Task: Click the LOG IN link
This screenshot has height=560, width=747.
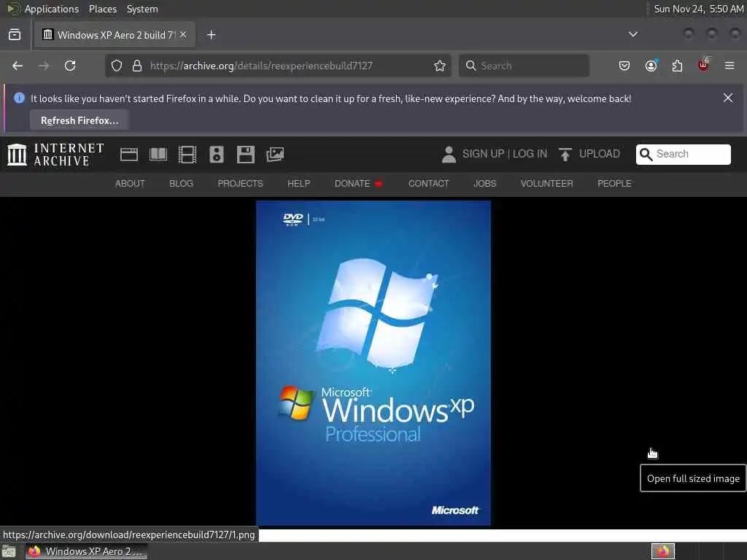Action: pos(530,154)
